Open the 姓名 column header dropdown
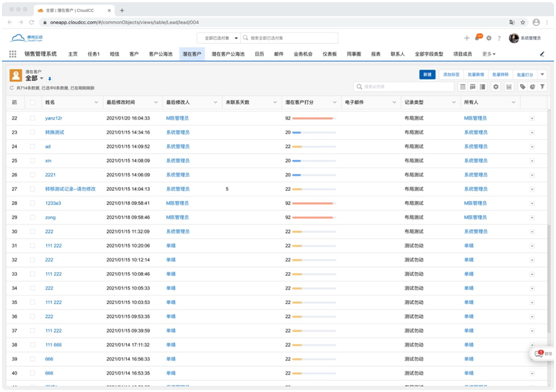The image size is (556, 392). pos(96,102)
